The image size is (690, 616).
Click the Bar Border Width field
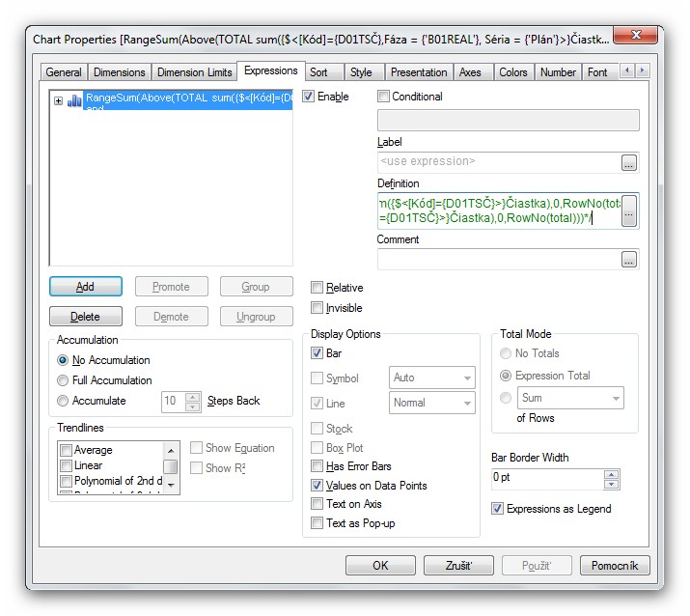click(548, 479)
